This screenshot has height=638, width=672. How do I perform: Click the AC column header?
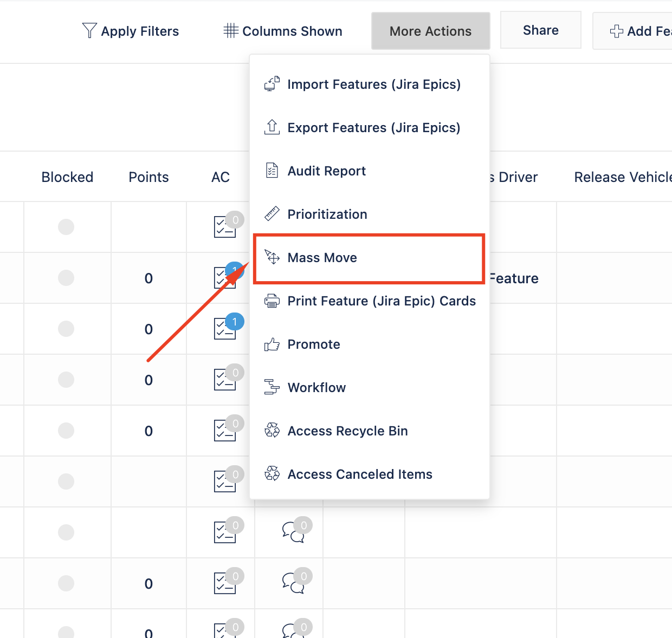221,177
